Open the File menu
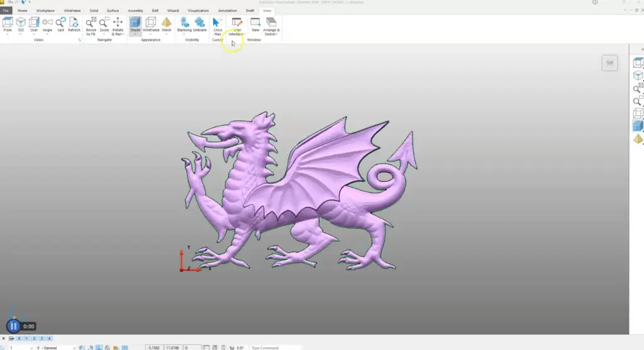This screenshot has height=350, width=644. (x=6, y=11)
